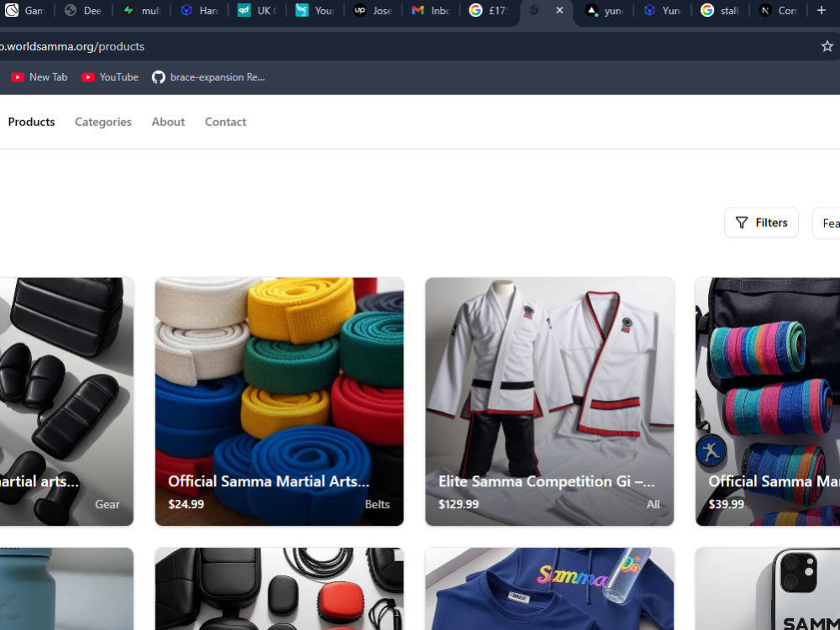
Task: Expand the 'Fea' sort dropdown
Action: pyautogui.click(x=827, y=223)
